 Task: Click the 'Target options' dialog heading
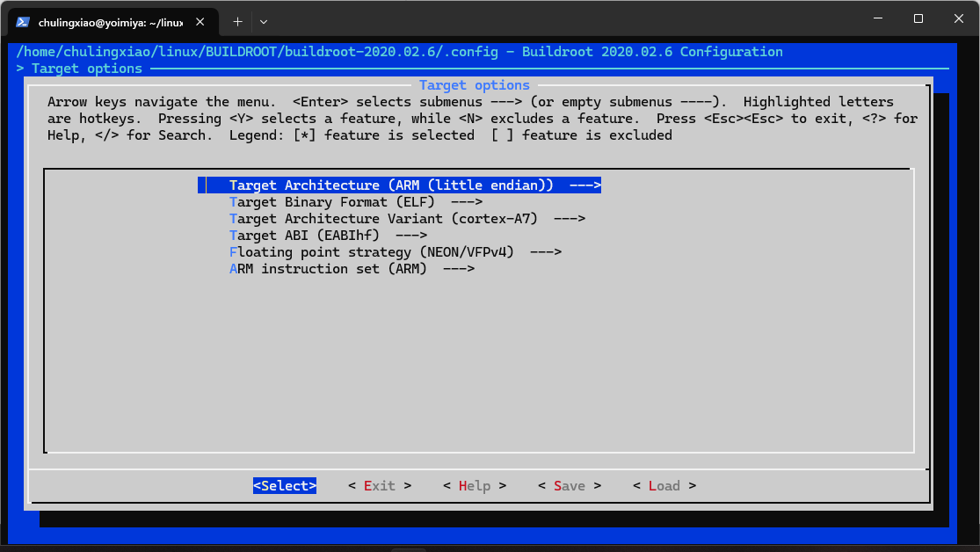tap(475, 85)
